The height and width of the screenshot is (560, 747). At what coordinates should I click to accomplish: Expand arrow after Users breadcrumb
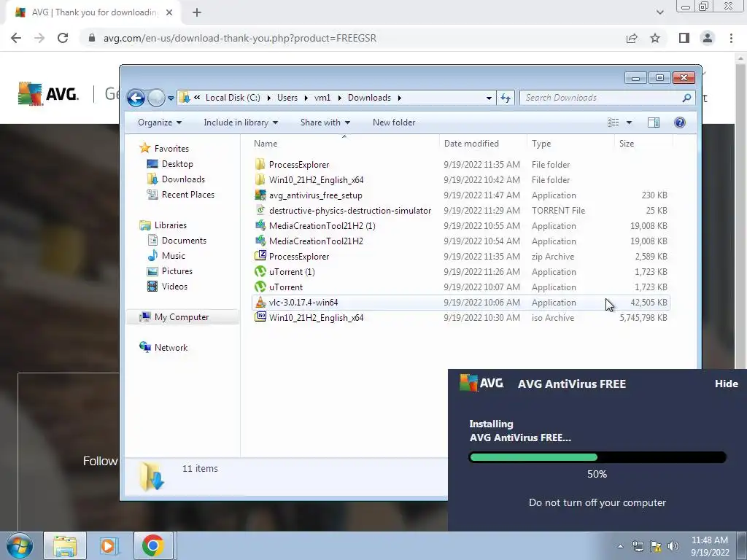click(x=306, y=98)
